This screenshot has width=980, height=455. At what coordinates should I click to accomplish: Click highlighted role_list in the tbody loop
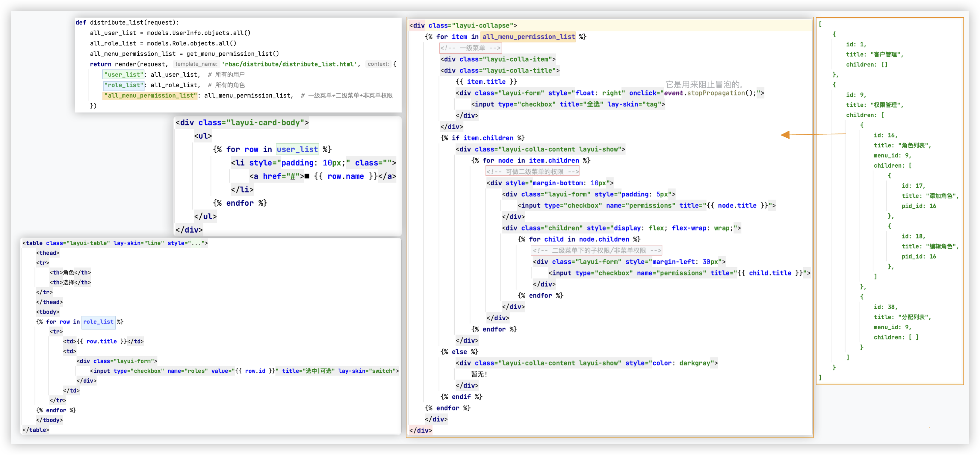pos(98,321)
